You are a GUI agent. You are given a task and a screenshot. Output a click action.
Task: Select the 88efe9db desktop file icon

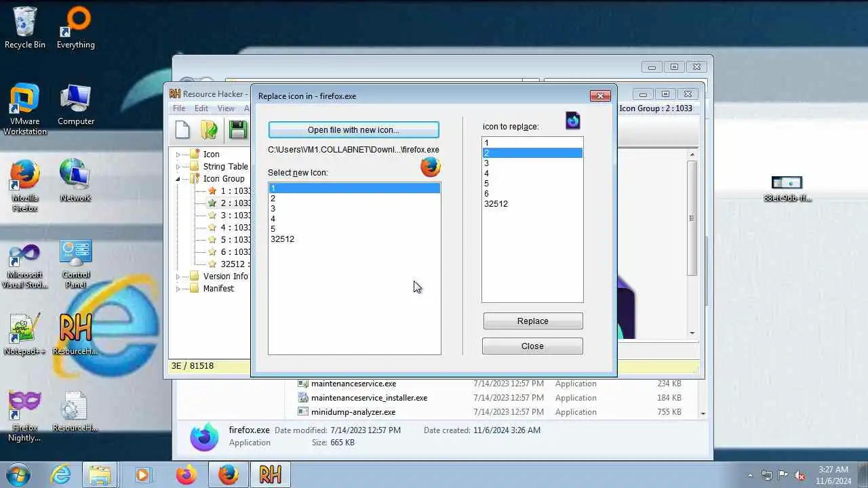[787, 189]
